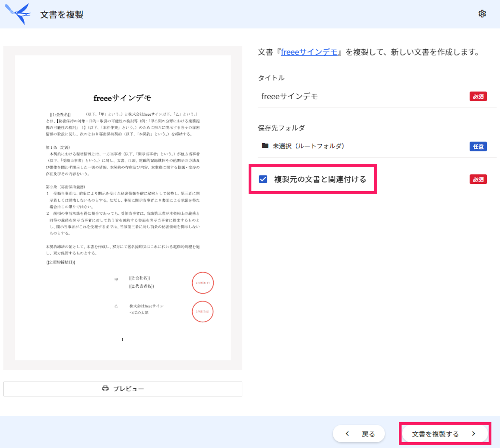Click the folder icon beside 未選択
The height and width of the screenshot is (448, 500).
tap(265, 146)
